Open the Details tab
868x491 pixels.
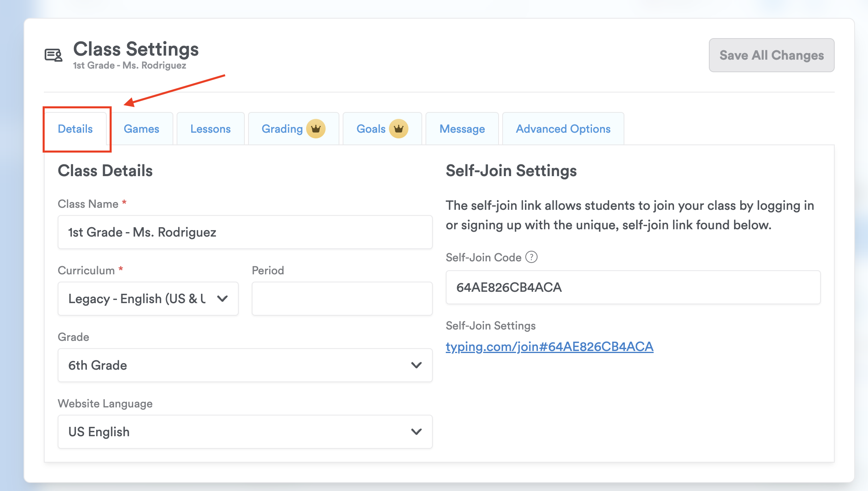click(75, 129)
